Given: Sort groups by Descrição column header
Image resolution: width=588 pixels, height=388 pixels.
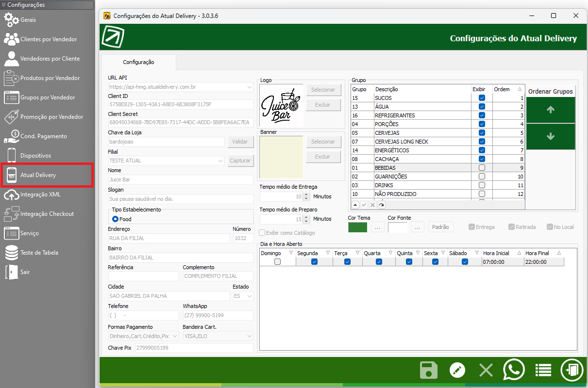Looking at the screenshot, I should pyautogui.click(x=422, y=89).
